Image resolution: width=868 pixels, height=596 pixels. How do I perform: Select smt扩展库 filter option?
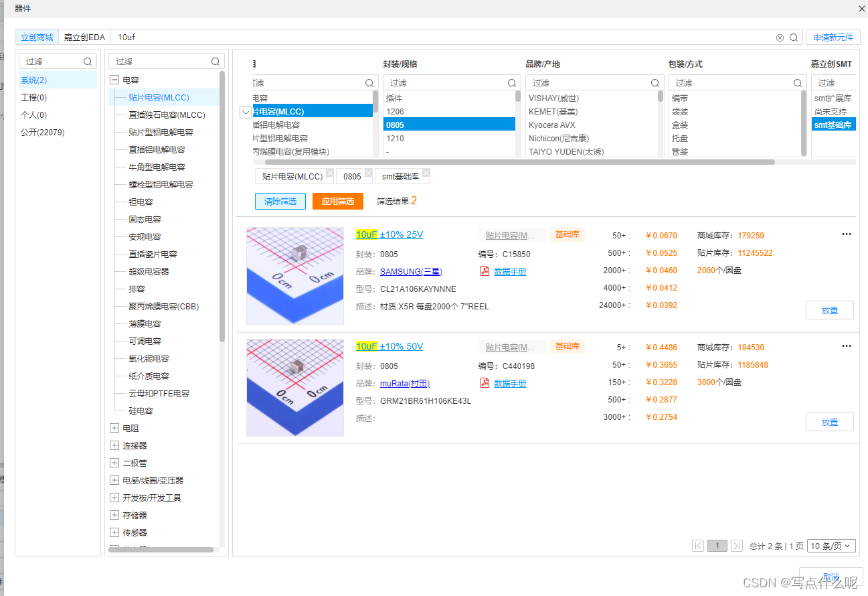click(833, 98)
